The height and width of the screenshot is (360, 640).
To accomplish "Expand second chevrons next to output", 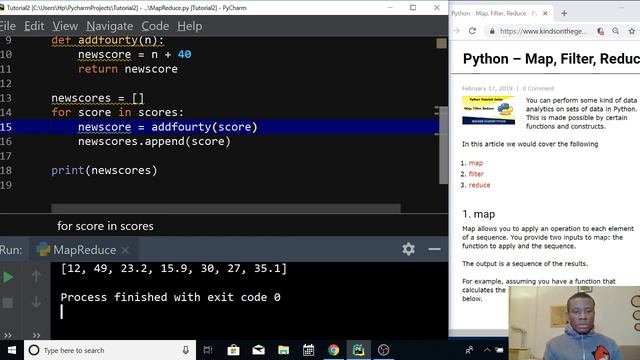I will [x=36, y=336].
